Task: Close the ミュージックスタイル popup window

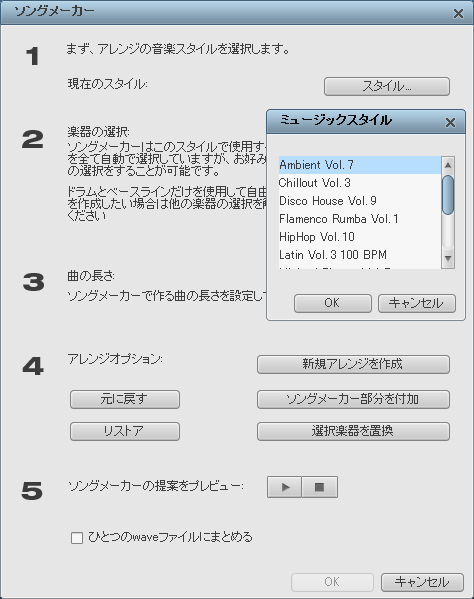Action: tap(450, 123)
